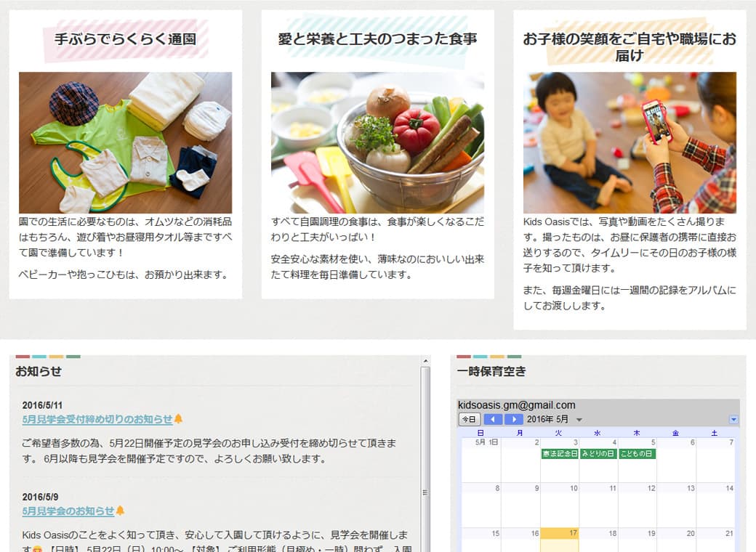The height and width of the screenshot is (552, 756).
Task: Go to next month in calendar
Action: point(514,419)
